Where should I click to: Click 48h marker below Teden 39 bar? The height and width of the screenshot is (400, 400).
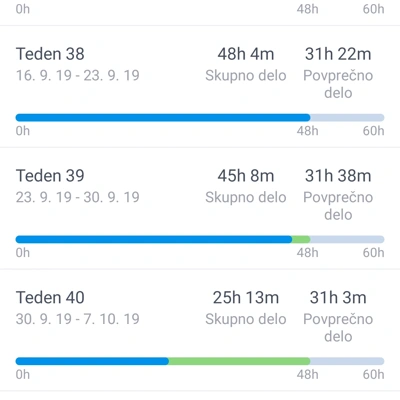coord(307,253)
